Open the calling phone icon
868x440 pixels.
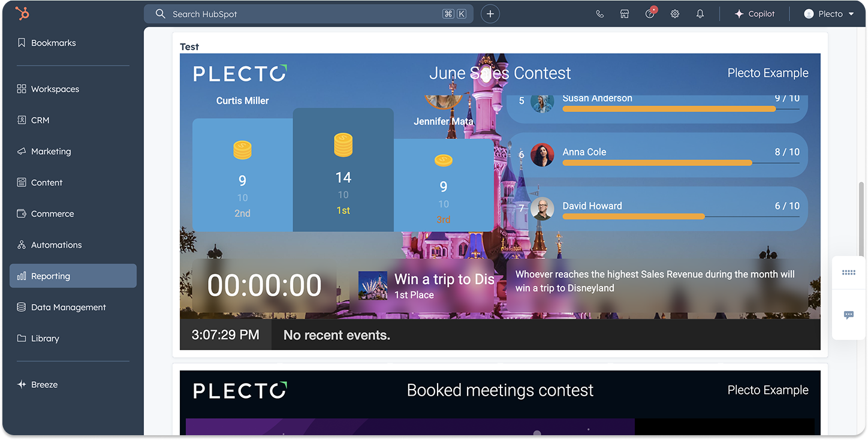pyautogui.click(x=599, y=14)
